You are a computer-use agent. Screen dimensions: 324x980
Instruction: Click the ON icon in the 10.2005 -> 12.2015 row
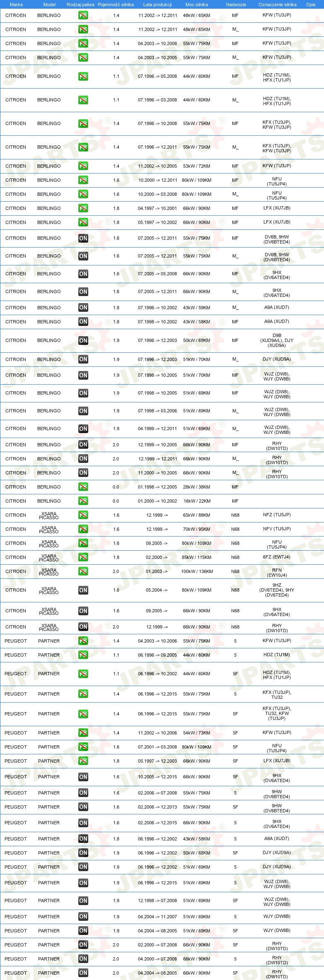click(83, 777)
